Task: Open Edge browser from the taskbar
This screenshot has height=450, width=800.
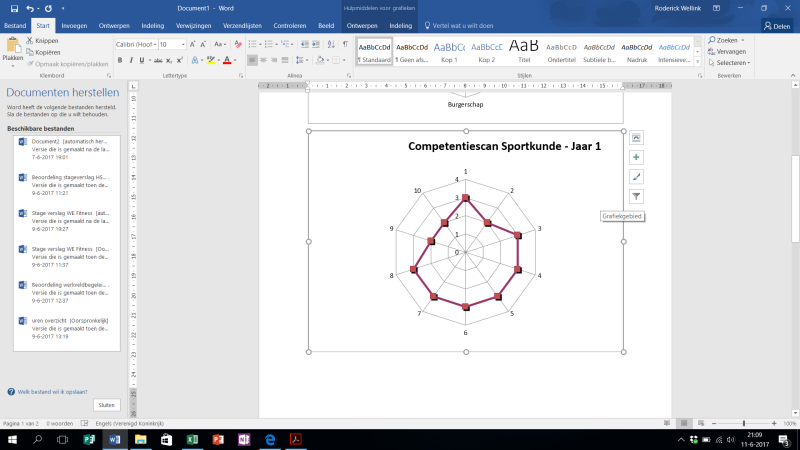Action: point(270,439)
